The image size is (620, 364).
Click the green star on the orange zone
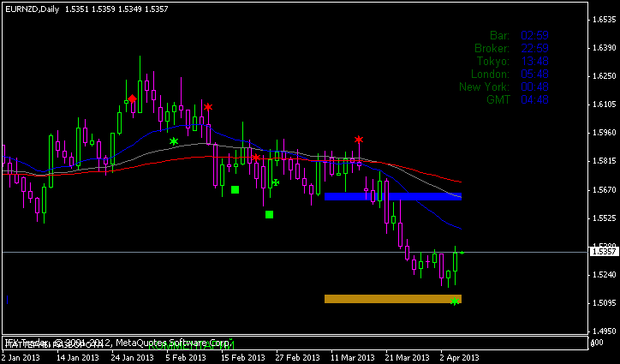(455, 301)
